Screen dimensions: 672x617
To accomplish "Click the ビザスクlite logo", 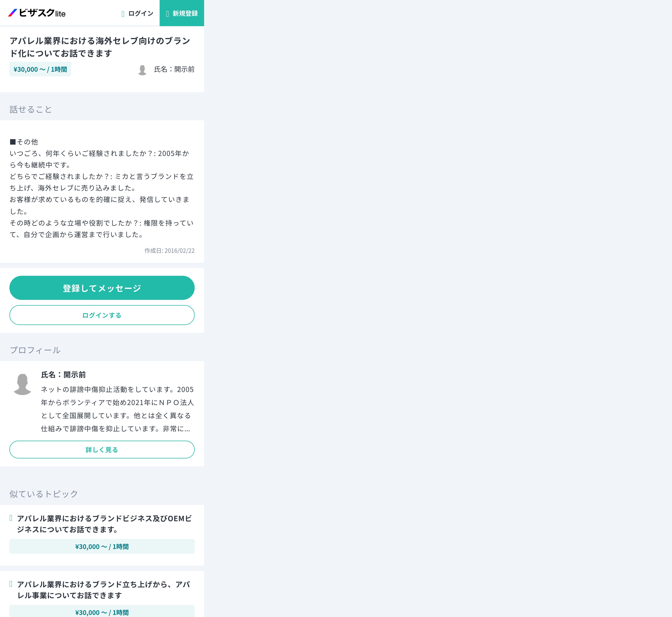I will click(x=37, y=13).
